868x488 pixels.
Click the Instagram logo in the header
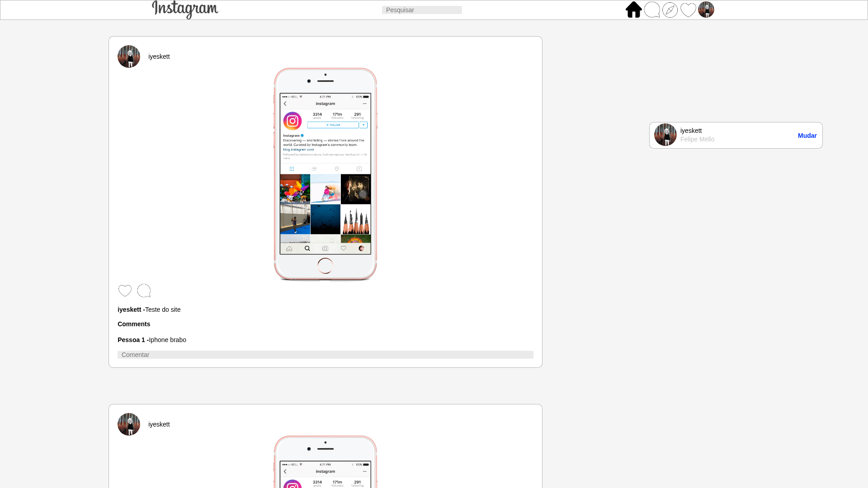click(x=185, y=9)
